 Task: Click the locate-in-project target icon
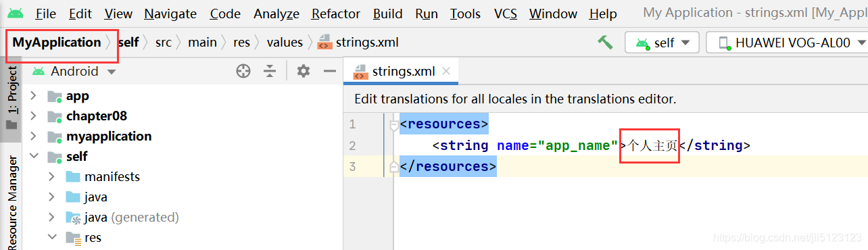(x=243, y=71)
